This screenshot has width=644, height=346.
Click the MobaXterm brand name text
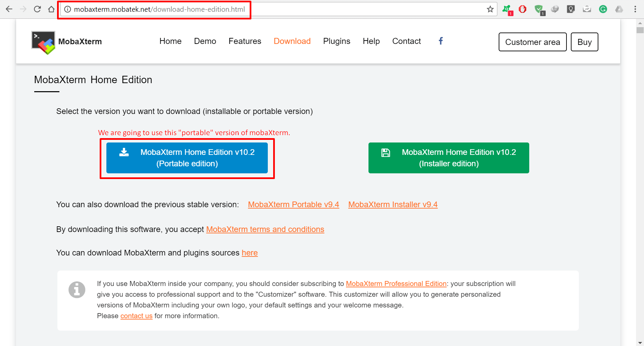(x=80, y=42)
